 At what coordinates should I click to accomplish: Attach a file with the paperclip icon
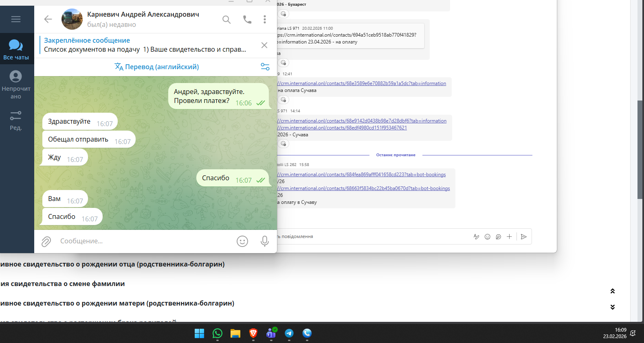click(46, 242)
